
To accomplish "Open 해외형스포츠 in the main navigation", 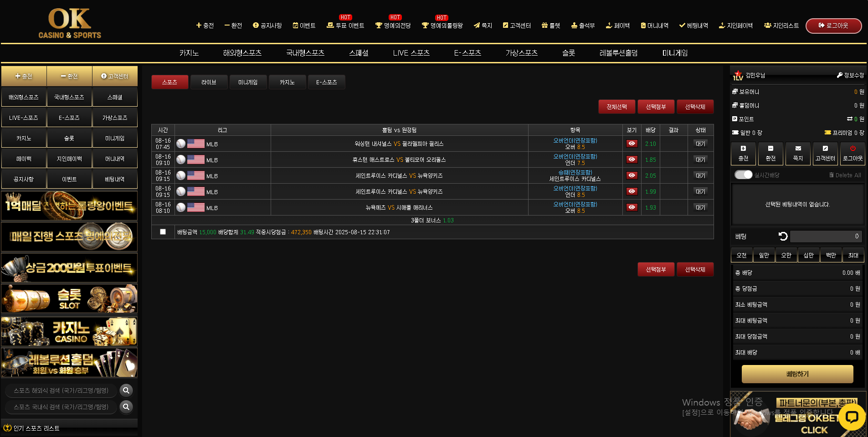I will pyautogui.click(x=242, y=53).
